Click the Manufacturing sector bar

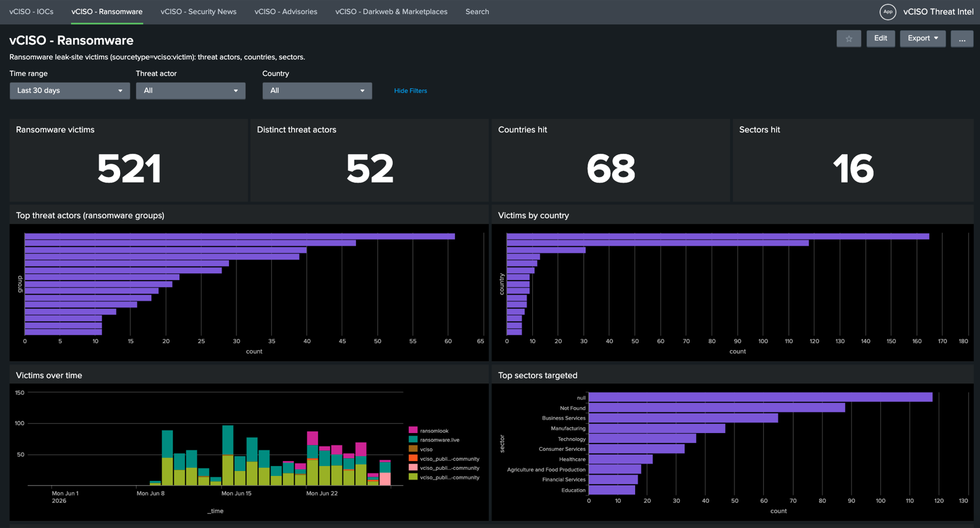click(657, 429)
